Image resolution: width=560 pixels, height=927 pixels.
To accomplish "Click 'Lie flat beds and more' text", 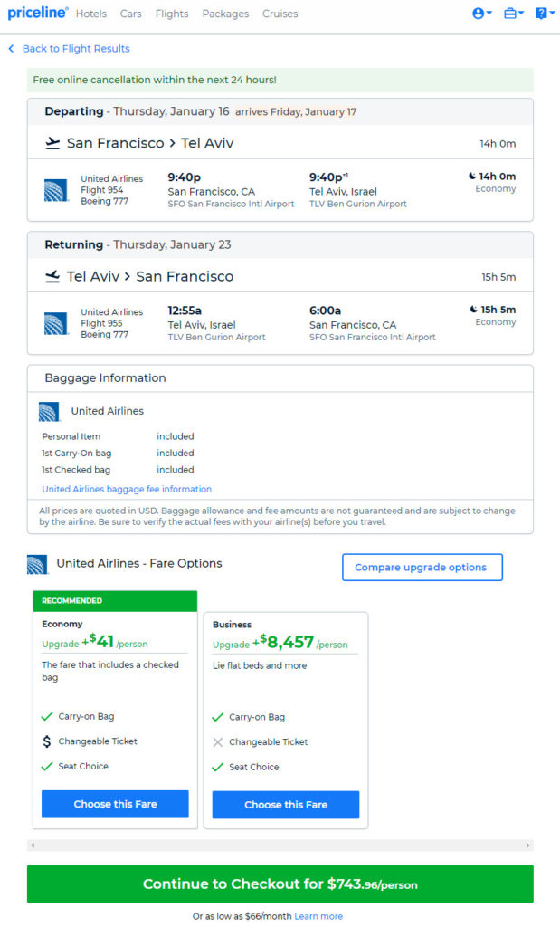I will (260, 665).
